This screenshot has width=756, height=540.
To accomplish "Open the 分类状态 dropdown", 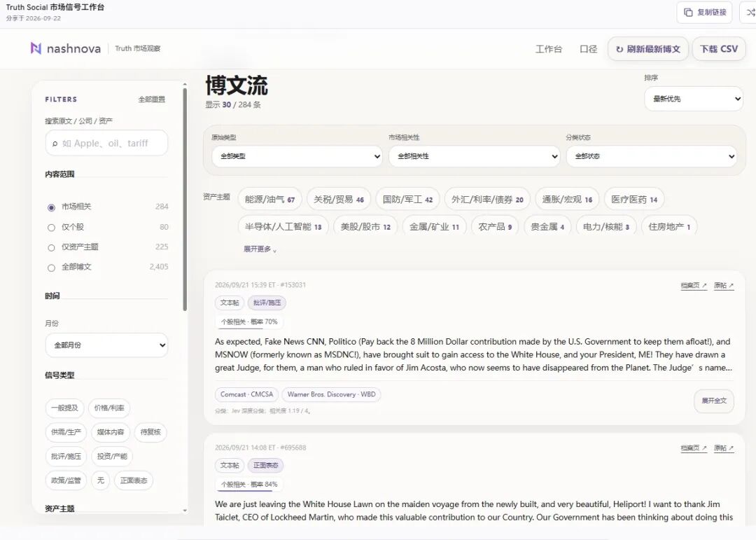I will pyautogui.click(x=652, y=156).
